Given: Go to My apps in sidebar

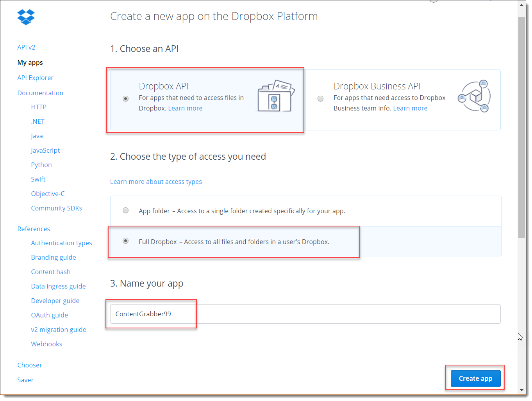Looking at the screenshot, I should 30,62.
